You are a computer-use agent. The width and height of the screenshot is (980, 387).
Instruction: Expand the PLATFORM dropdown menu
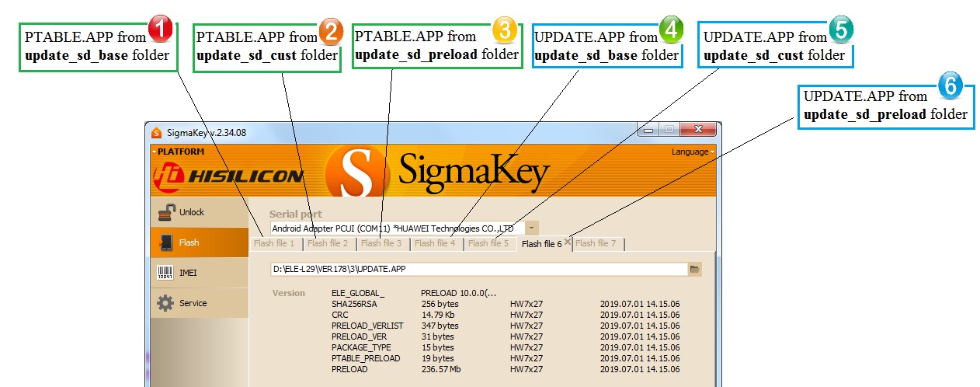[179, 152]
